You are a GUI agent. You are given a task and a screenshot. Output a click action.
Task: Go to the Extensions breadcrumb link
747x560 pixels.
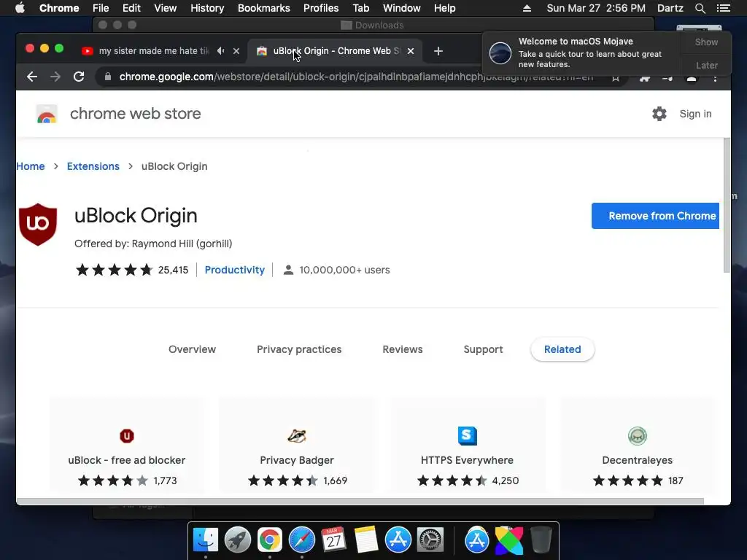(x=93, y=166)
